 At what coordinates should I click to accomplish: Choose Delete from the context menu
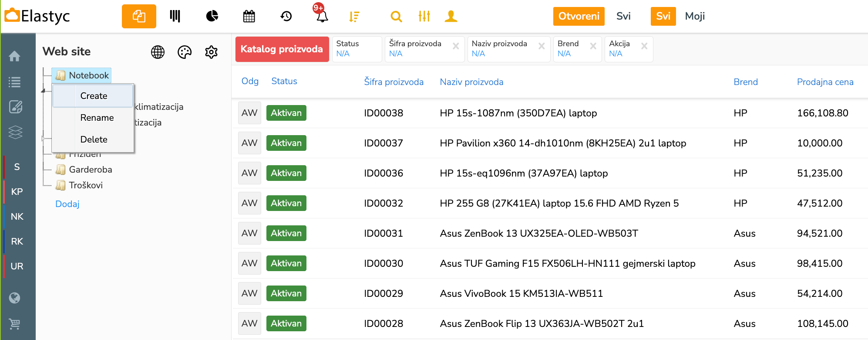[x=94, y=139]
